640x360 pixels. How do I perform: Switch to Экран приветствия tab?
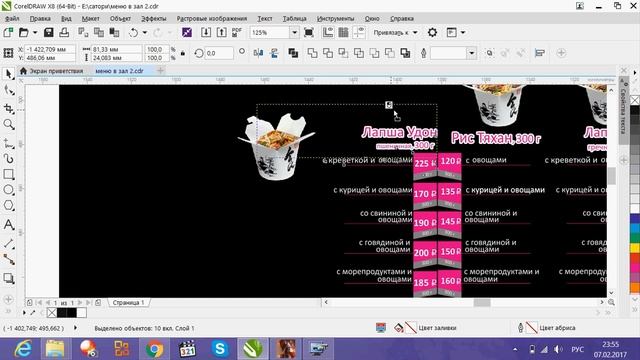[x=51, y=71]
